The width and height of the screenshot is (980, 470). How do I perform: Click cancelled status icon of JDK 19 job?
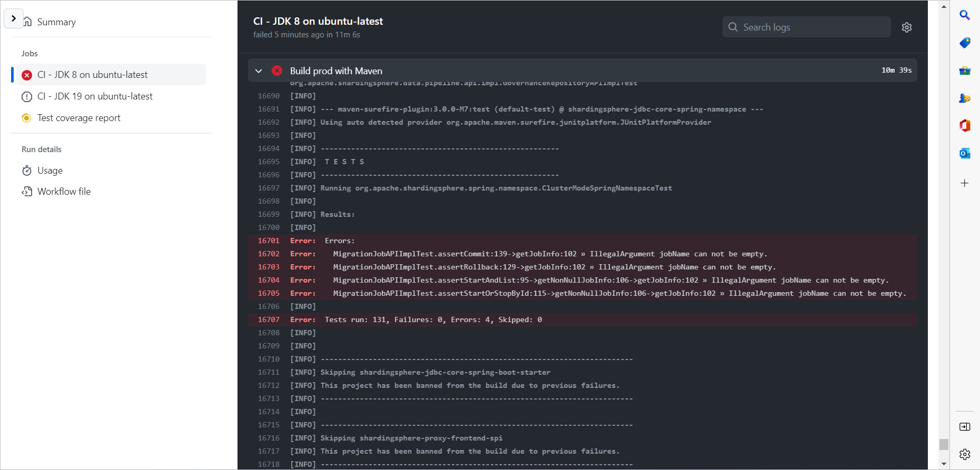point(27,97)
